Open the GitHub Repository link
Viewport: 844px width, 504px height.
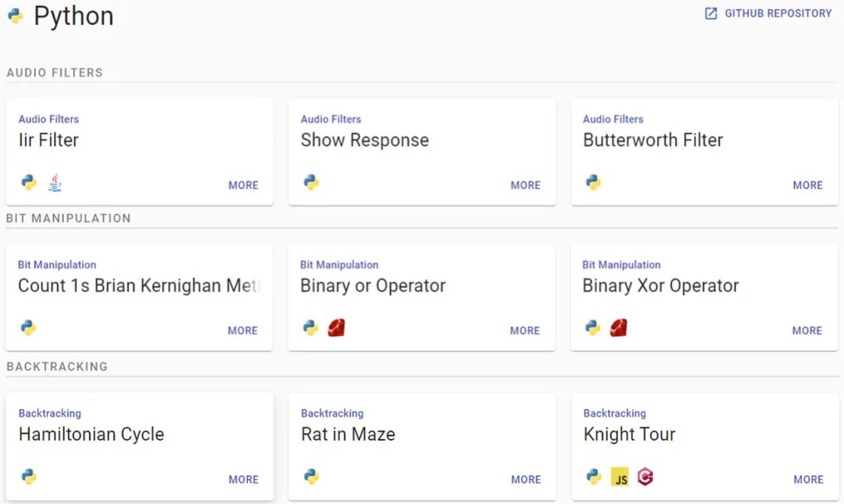pyautogui.click(x=768, y=13)
